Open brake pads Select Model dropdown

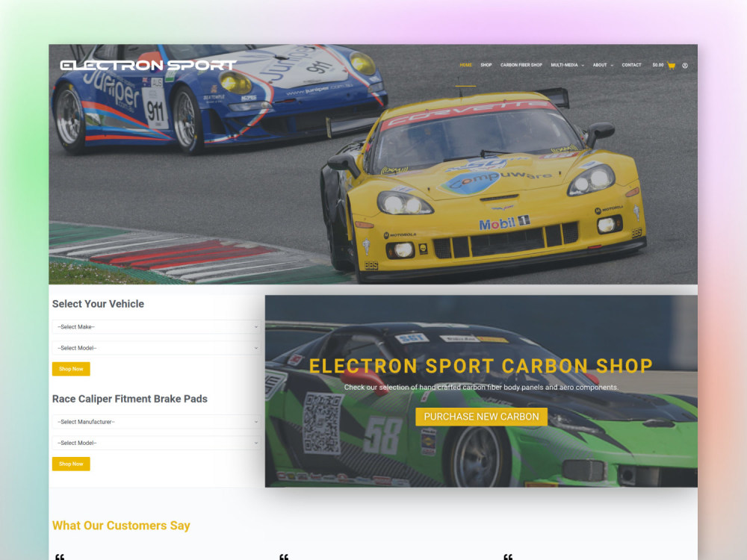tap(157, 442)
